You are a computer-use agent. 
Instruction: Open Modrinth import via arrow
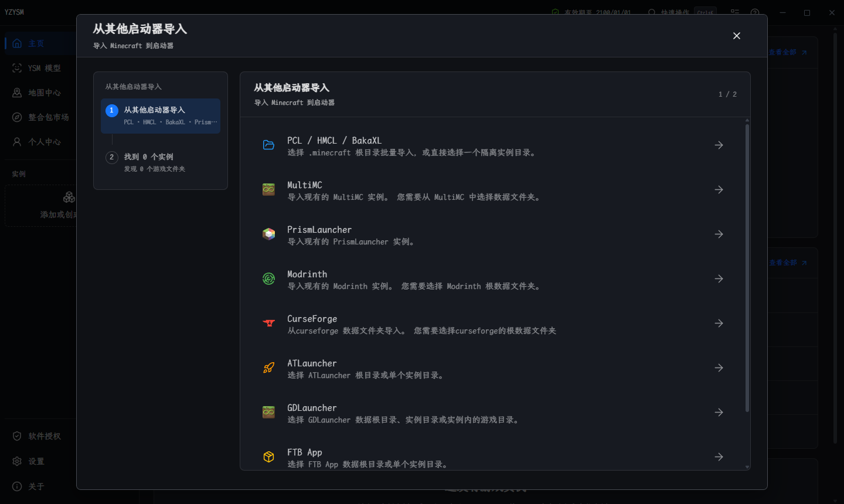[x=719, y=279]
